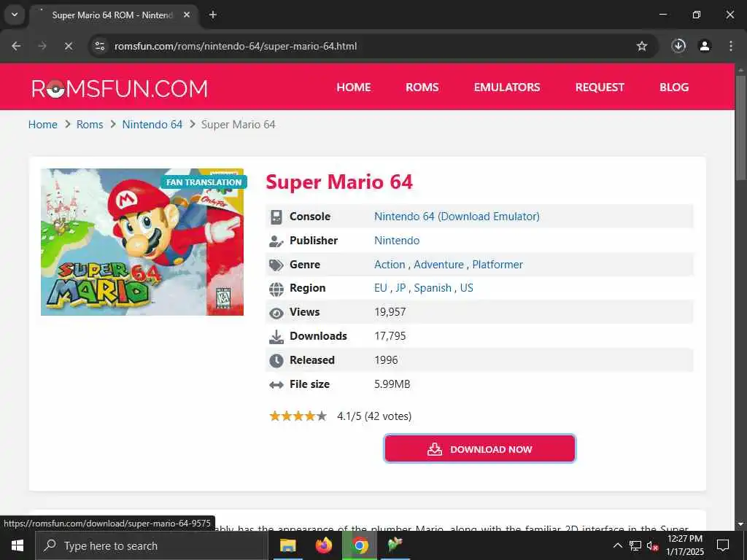Click the browser forward arrow
Screen dimensions: 747x560
click(42, 46)
